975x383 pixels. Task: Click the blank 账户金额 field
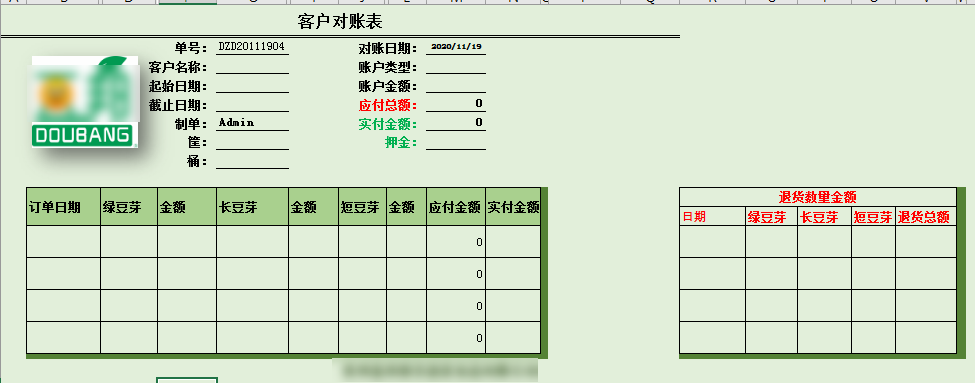pos(456,86)
